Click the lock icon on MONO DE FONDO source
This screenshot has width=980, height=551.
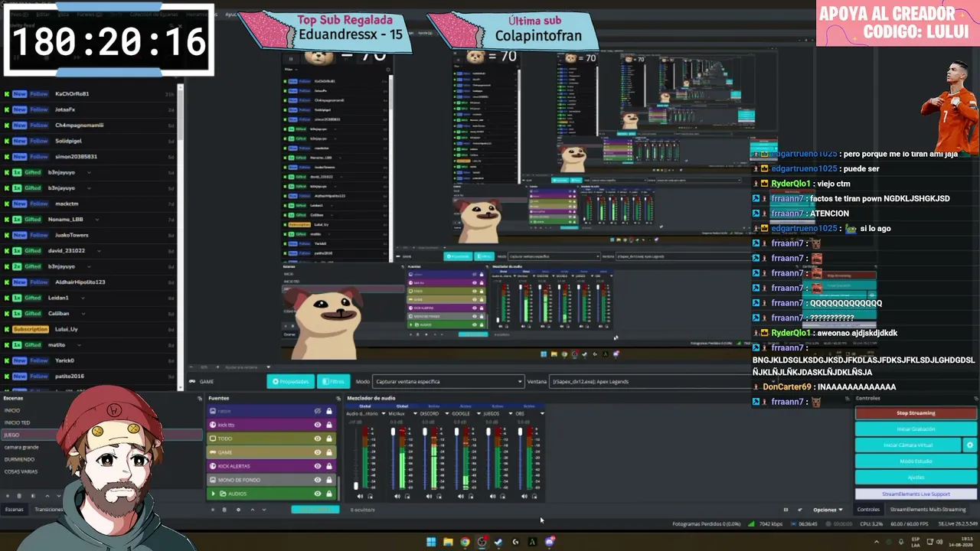pyautogui.click(x=329, y=480)
